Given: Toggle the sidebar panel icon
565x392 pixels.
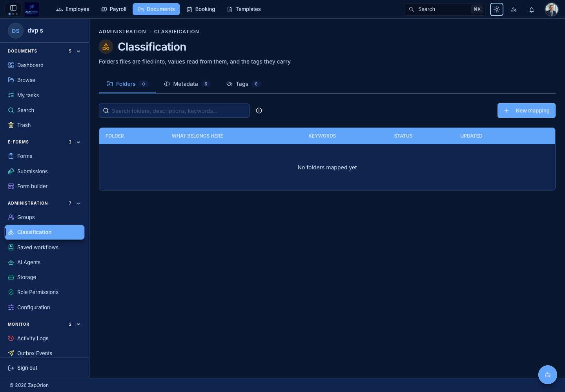Looking at the screenshot, I should (x=13, y=8).
